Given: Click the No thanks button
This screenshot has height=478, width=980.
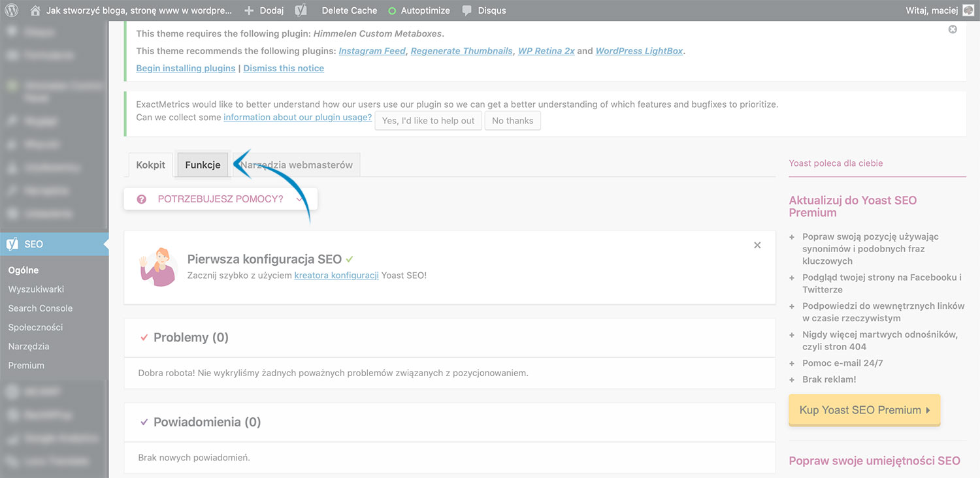Looking at the screenshot, I should tap(512, 121).
